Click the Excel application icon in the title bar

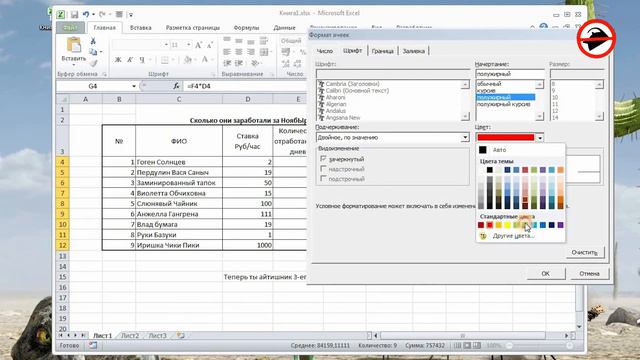pos(61,14)
